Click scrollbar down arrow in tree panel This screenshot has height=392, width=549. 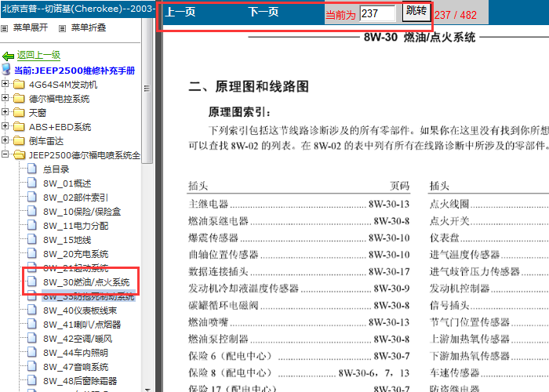point(147,389)
